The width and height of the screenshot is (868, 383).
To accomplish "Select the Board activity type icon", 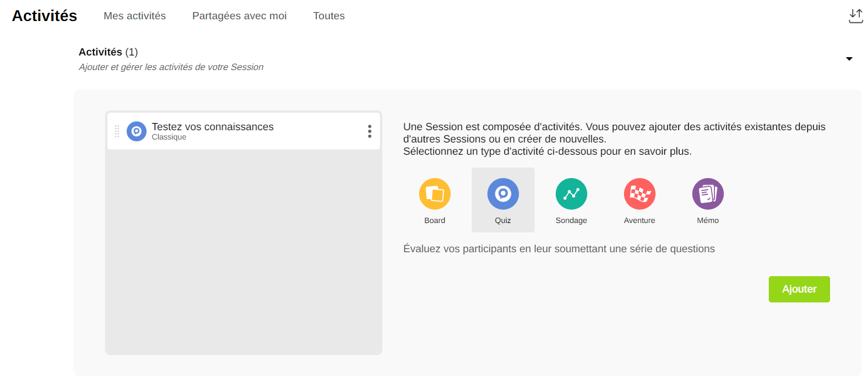I will (434, 194).
